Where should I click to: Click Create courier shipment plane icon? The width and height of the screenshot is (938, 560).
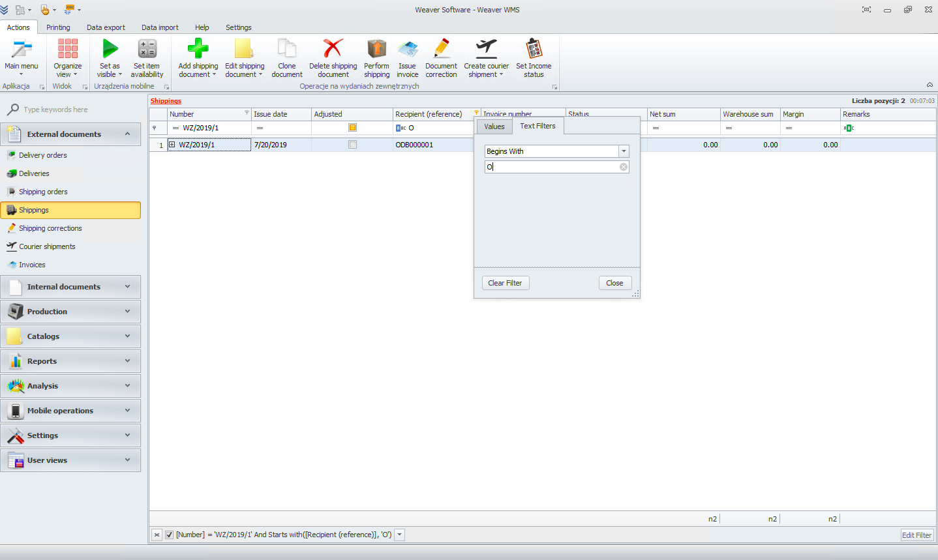(x=487, y=49)
